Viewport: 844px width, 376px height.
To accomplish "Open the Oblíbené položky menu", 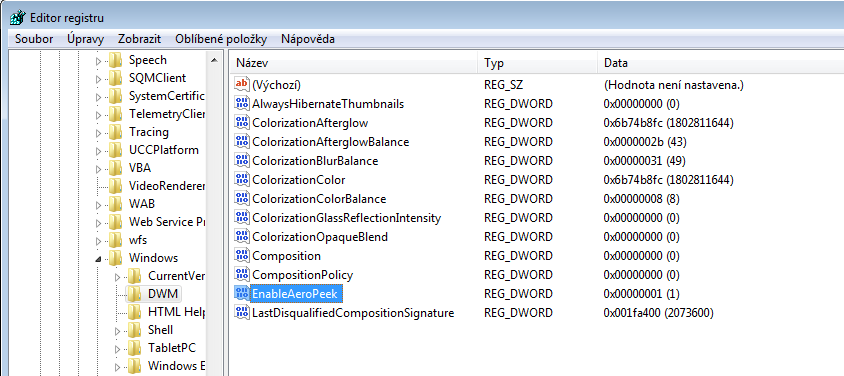I will 221,39.
